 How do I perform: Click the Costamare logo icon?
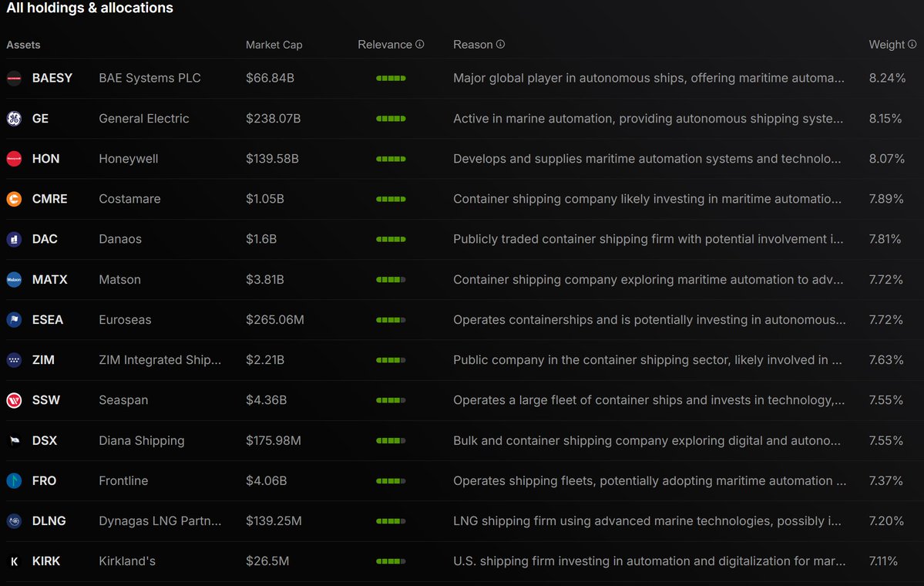(x=14, y=199)
